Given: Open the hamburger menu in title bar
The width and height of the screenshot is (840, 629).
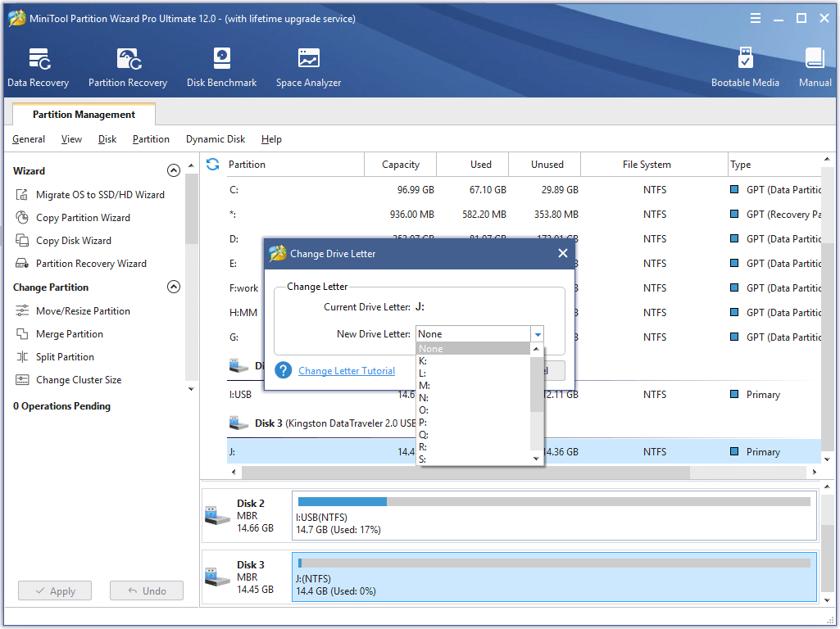Looking at the screenshot, I should click(756, 19).
